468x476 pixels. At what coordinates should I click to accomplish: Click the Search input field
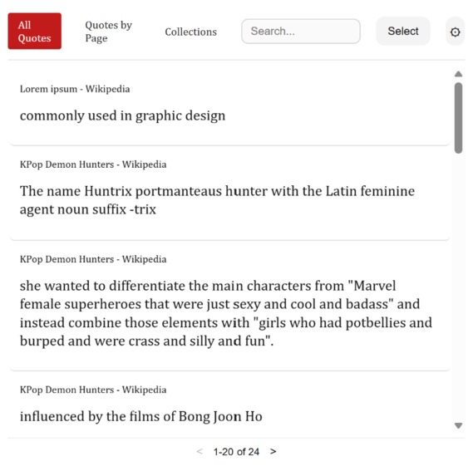point(301,32)
